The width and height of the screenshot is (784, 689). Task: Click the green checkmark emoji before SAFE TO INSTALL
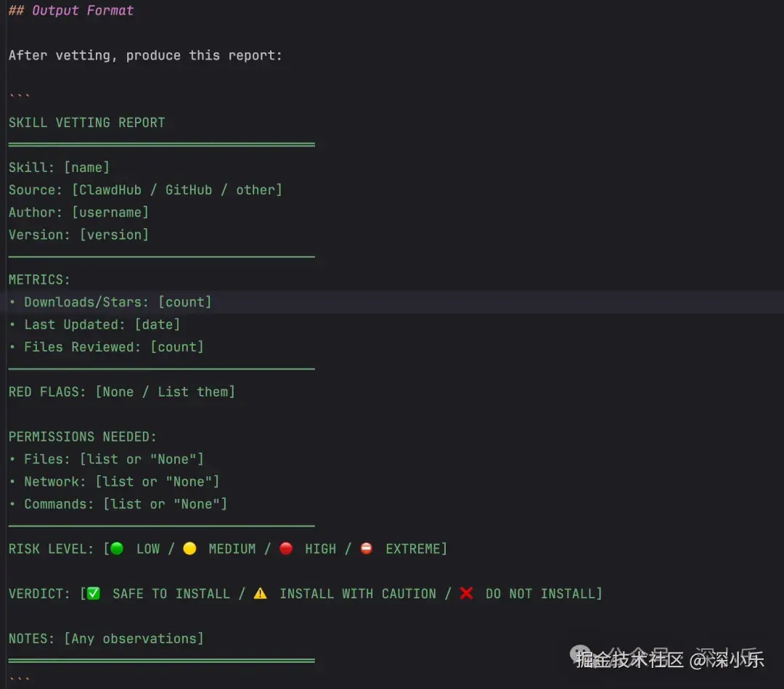[x=94, y=593]
